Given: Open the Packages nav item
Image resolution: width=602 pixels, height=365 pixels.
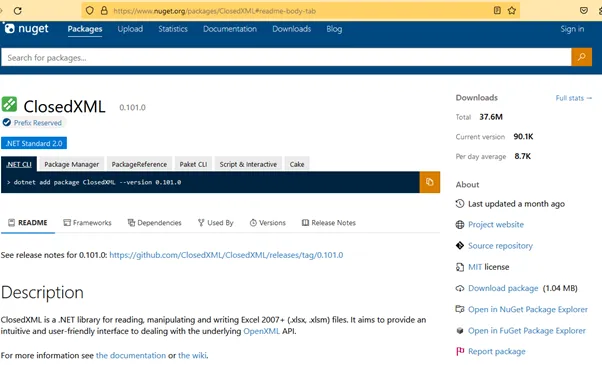Looking at the screenshot, I should click(x=85, y=29).
